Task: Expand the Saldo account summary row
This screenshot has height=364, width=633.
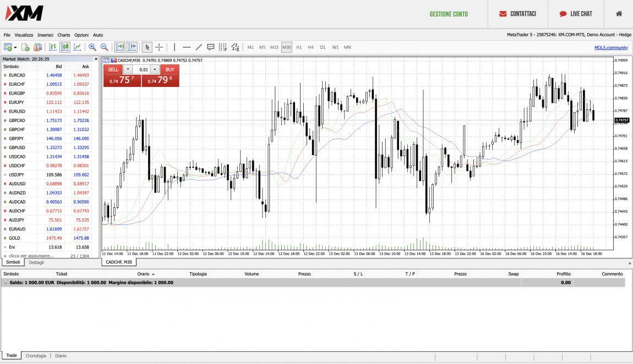Action: pyautogui.click(x=6, y=283)
